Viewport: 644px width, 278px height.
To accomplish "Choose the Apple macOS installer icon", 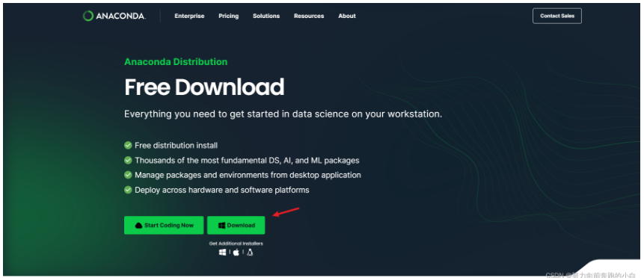I will (236, 252).
